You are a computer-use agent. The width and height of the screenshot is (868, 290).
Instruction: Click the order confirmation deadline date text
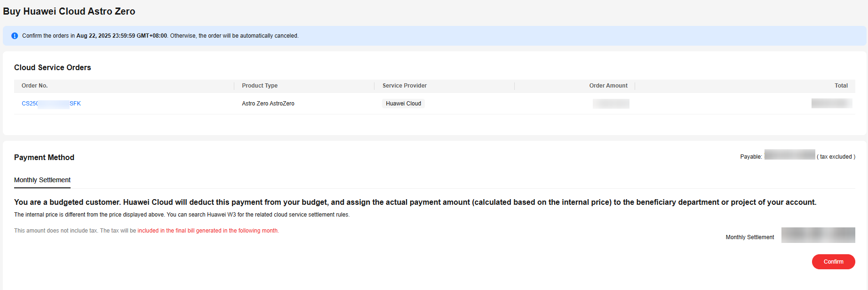point(122,36)
